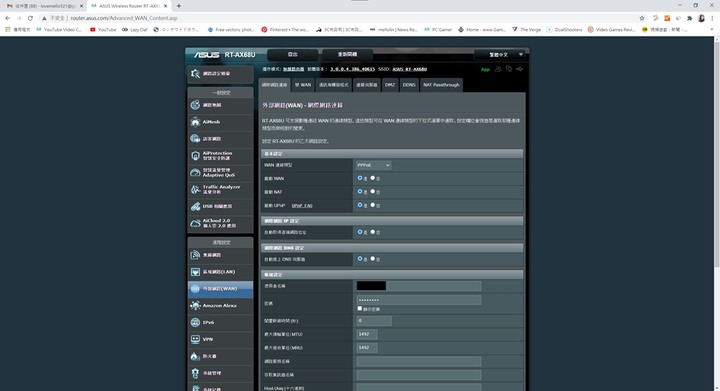Switch to the Port Trigger tab

(334, 85)
